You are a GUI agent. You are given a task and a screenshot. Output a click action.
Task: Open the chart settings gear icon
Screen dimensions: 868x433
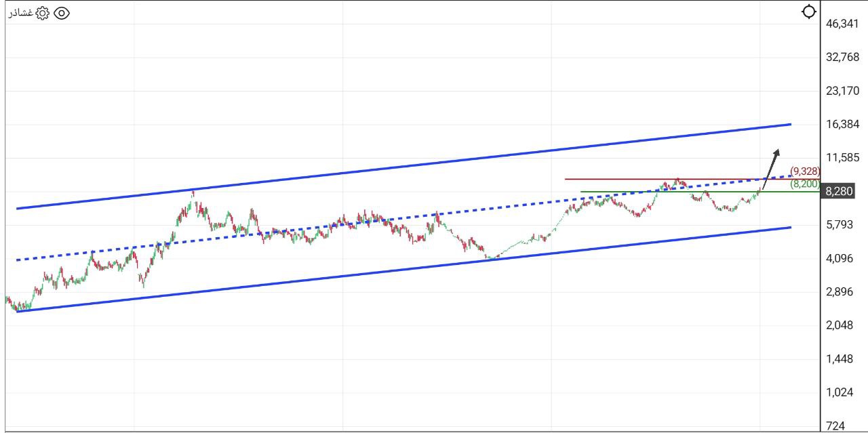(43, 13)
